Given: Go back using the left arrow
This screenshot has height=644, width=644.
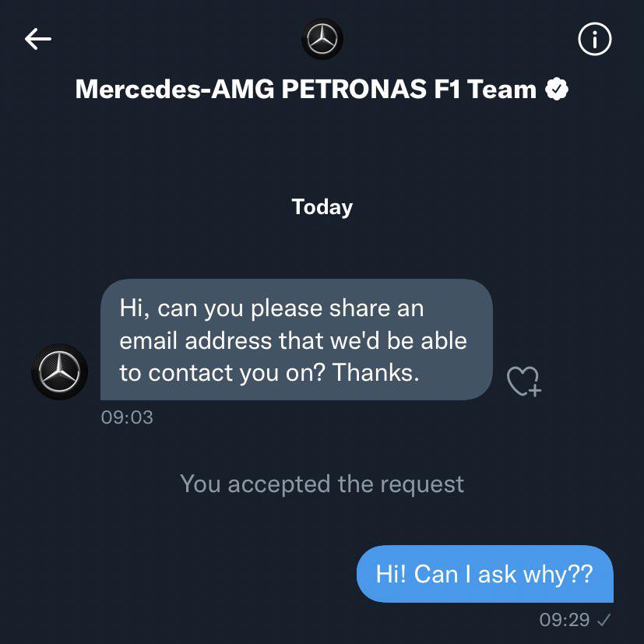Looking at the screenshot, I should [37, 39].
